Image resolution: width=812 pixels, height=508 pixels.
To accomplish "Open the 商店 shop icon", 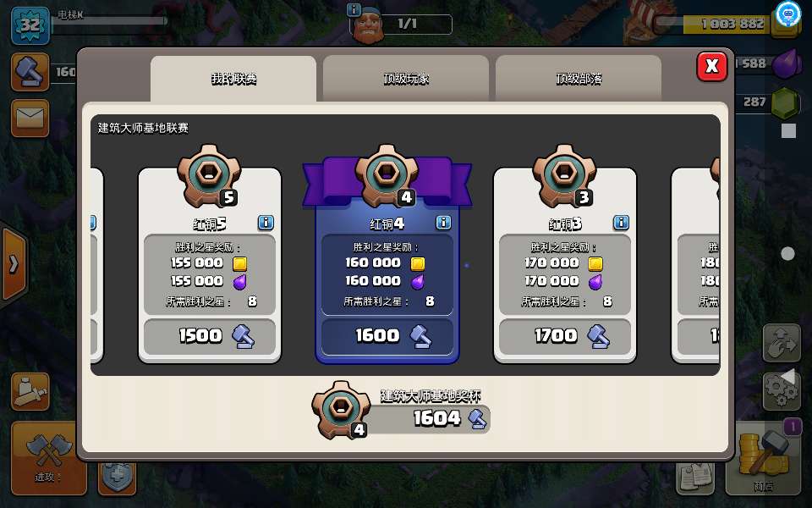I will click(763, 458).
